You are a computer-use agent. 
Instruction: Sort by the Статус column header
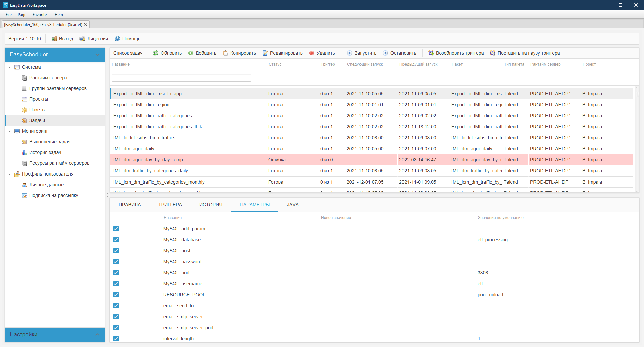click(x=275, y=64)
